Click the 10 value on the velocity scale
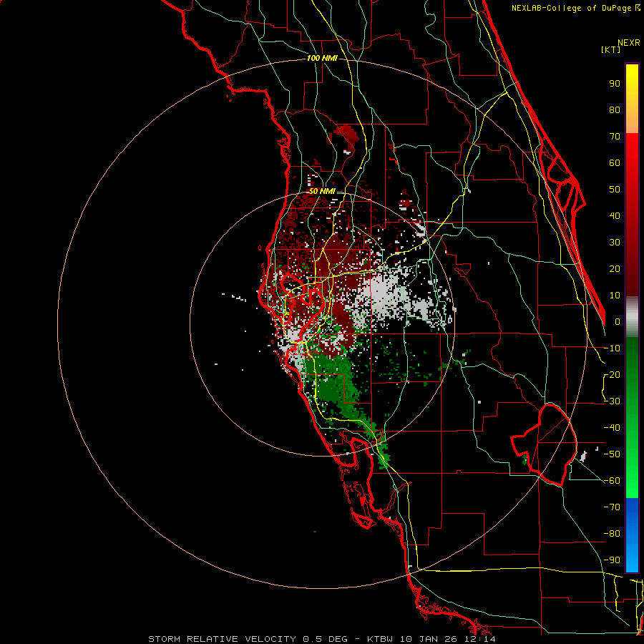Screen dimensions: 644x644 [615, 296]
